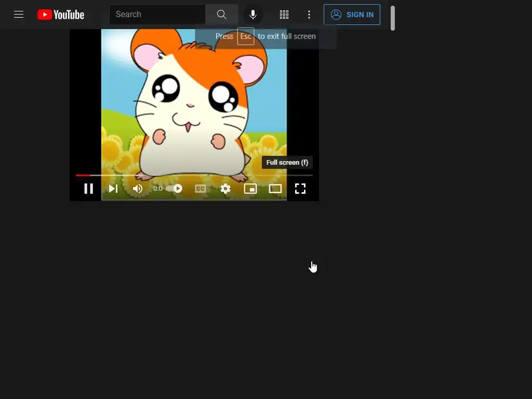Open the hamburger guide menu
The height and width of the screenshot is (399, 532).
click(x=19, y=15)
